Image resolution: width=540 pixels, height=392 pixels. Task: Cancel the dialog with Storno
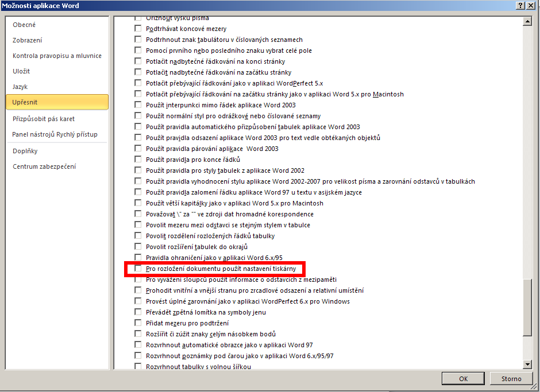click(511, 379)
